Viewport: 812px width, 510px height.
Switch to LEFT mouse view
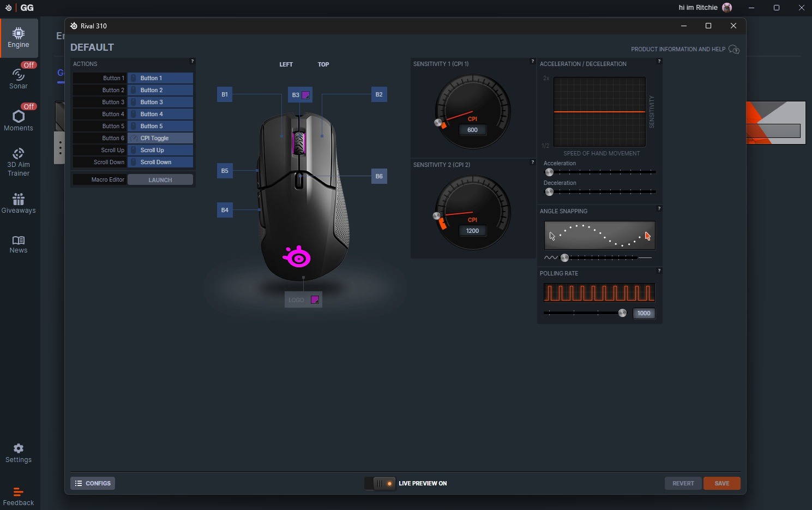(286, 64)
